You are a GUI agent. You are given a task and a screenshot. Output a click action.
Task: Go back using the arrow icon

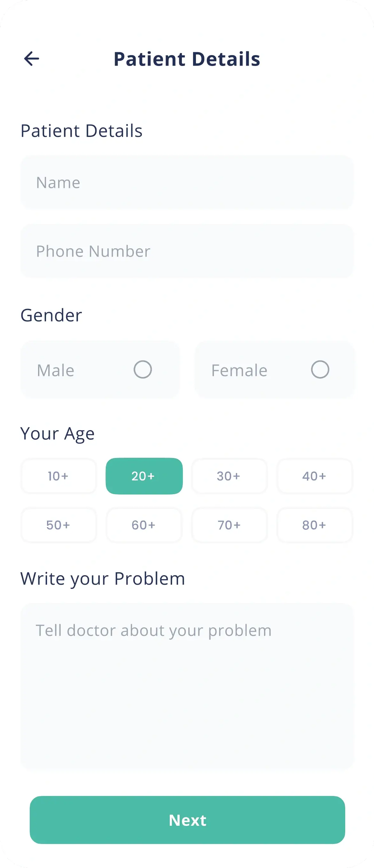32,59
